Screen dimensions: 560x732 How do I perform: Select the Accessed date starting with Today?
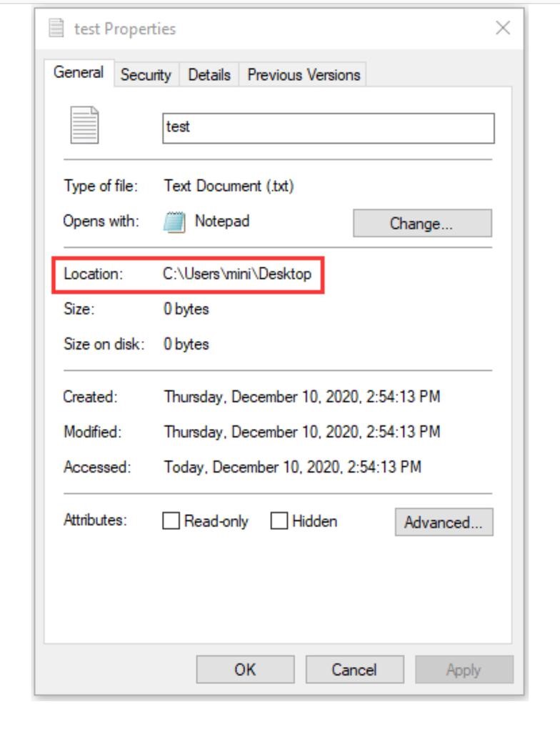[x=293, y=467]
